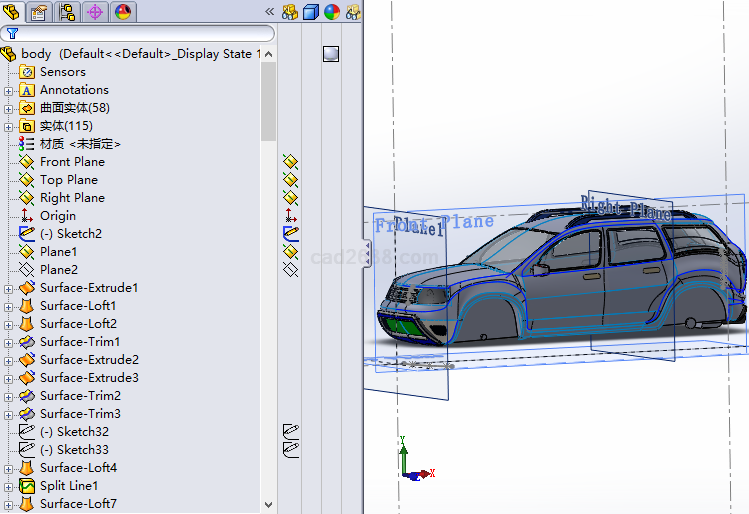
Task: Click the blue cube display mode icon
Action: point(311,12)
